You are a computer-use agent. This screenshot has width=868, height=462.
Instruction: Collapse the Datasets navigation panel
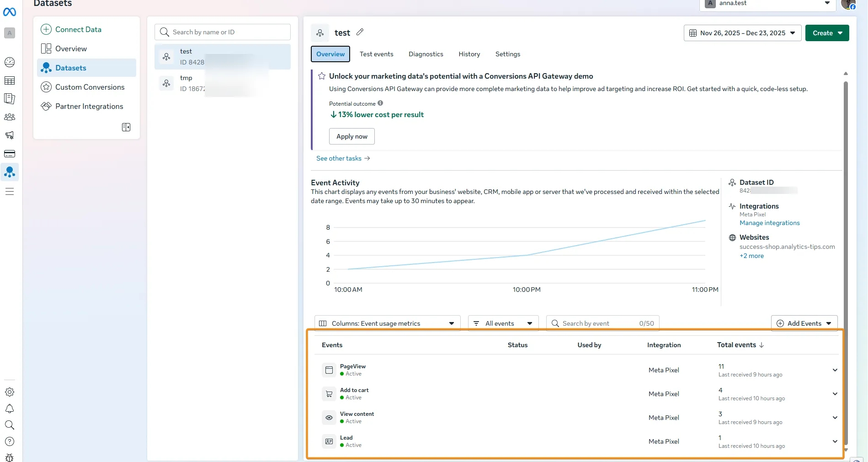pos(126,127)
